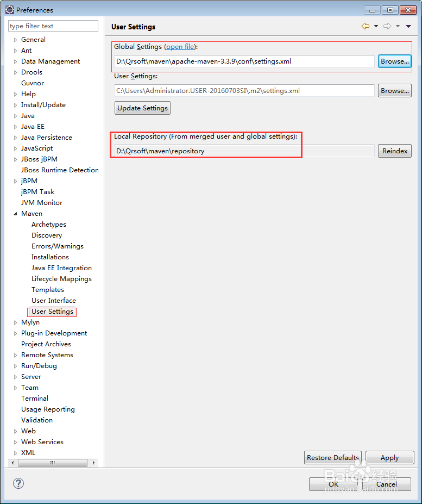Click the Global Settings path field

pyautogui.click(x=244, y=61)
